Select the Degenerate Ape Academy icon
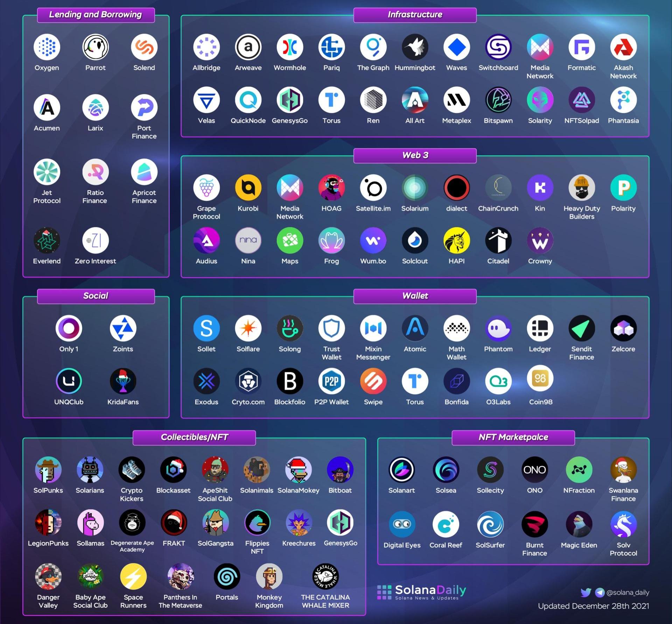Viewport: 672px width, 624px height. (x=132, y=522)
